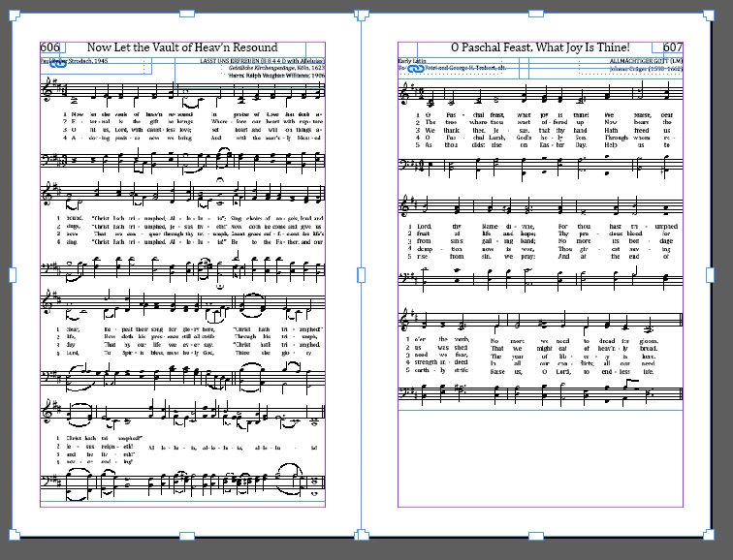Click the top-left corner handle of page 606
The image size is (733, 560).
click(x=15, y=16)
